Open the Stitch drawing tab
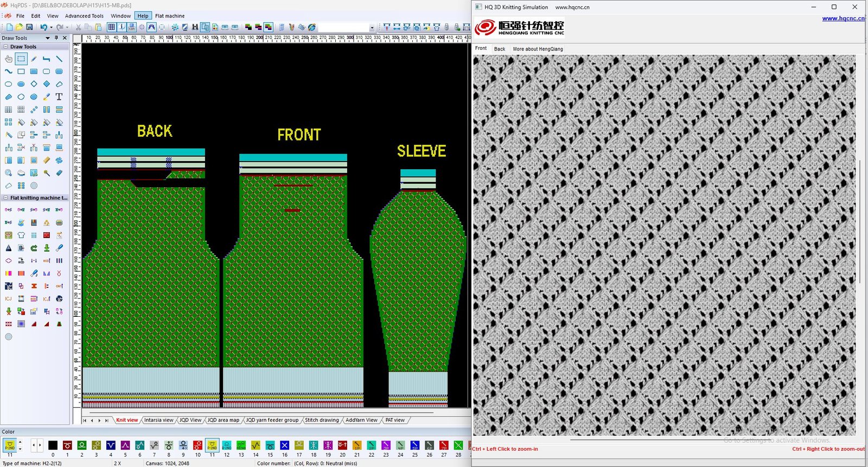Screen dimensions: 868x467 tap(321, 420)
